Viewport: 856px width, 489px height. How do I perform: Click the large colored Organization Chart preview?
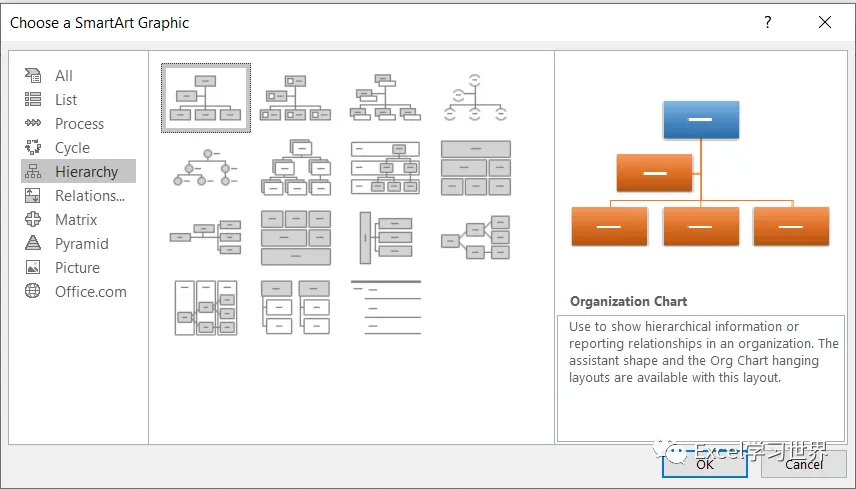pyautogui.click(x=700, y=174)
